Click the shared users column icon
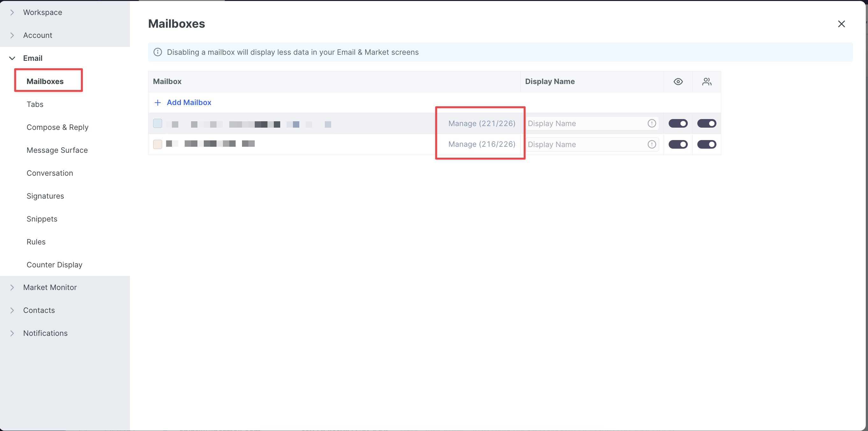Image resolution: width=868 pixels, height=431 pixels. pyautogui.click(x=707, y=81)
